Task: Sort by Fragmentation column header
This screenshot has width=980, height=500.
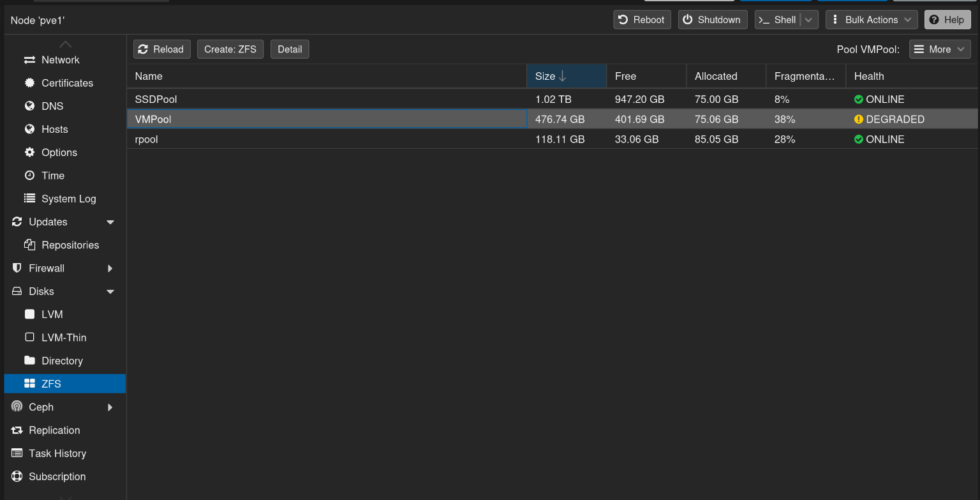Action: click(806, 76)
